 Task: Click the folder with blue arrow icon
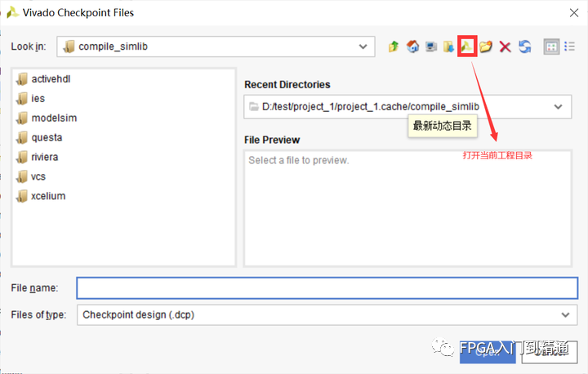tap(448, 47)
